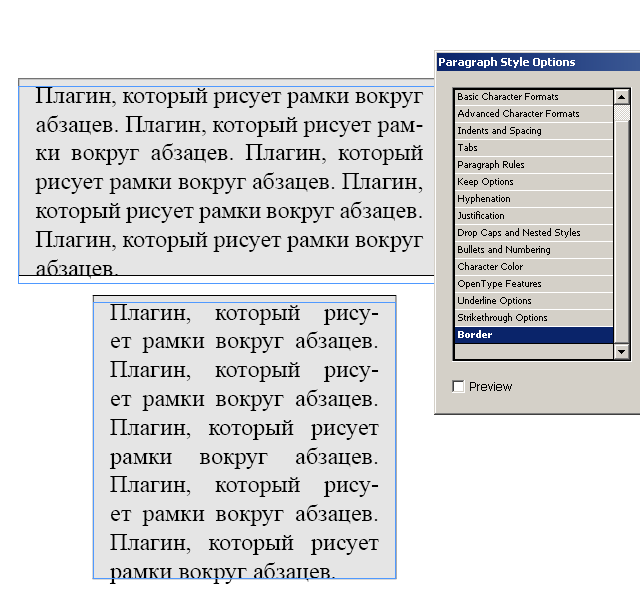Open the Tabs category
This screenshot has width=640, height=590.
tap(534, 148)
